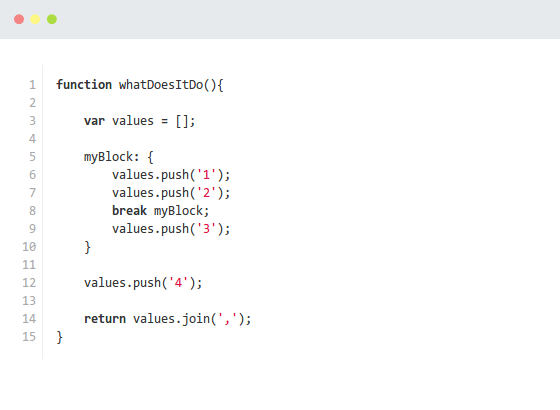The image size is (560, 410).
Task: Click the yellow minimize window dot
Action: [x=35, y=19]
